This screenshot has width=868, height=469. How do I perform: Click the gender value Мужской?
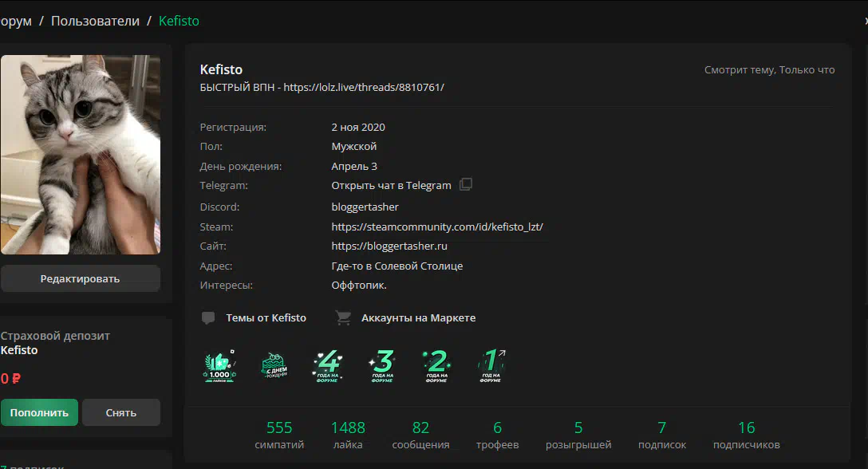353,146
